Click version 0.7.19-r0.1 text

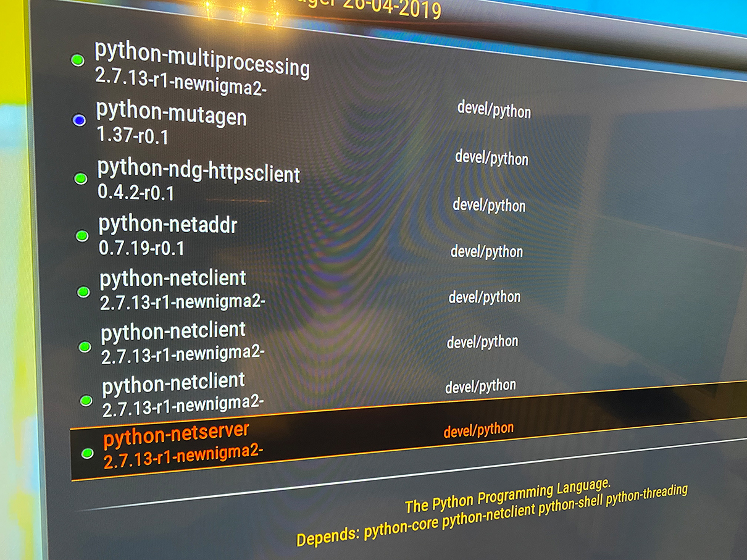coord(141,249)
